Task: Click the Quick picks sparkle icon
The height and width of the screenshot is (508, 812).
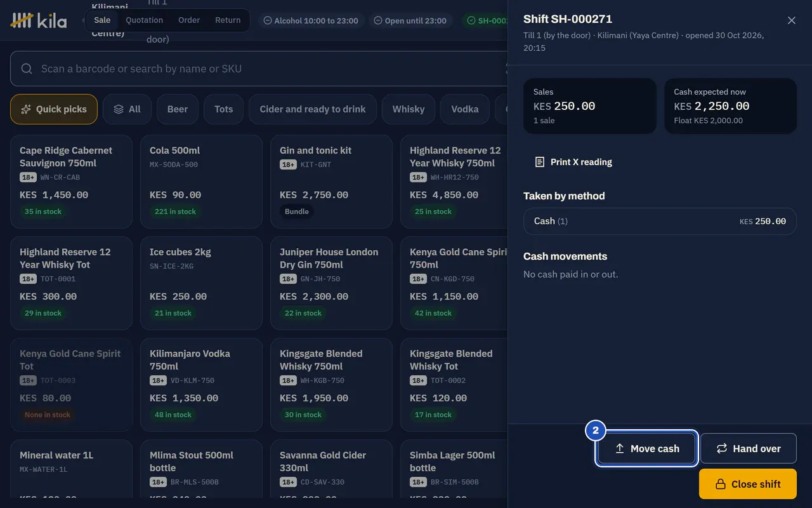Action: point(26,109)
